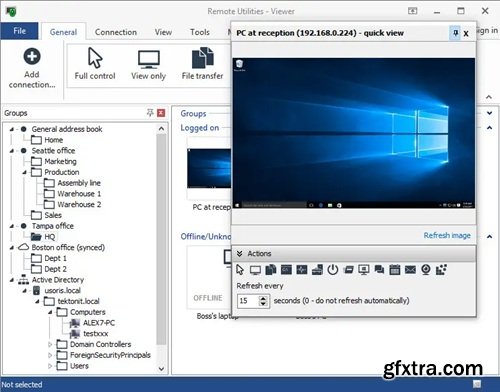500x392 pixels.
Task: Expand the ForeignSecurityPrincipals folder
Action: point(50,355)
